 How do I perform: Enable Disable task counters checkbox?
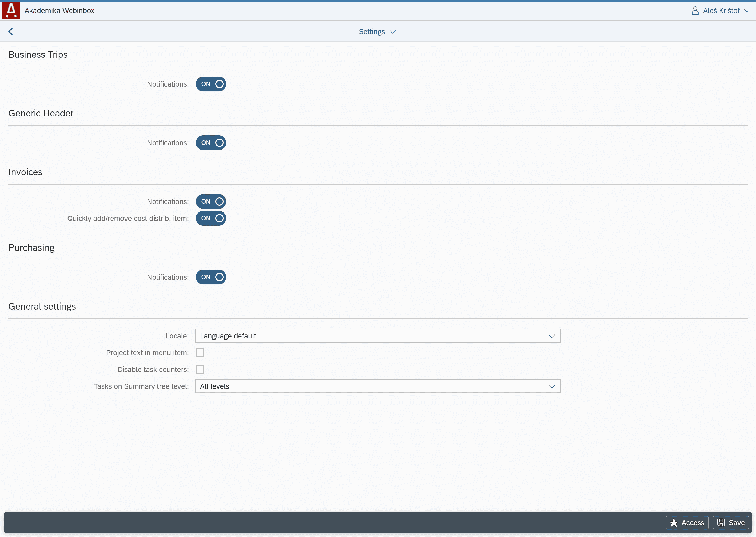click(200, 369)
